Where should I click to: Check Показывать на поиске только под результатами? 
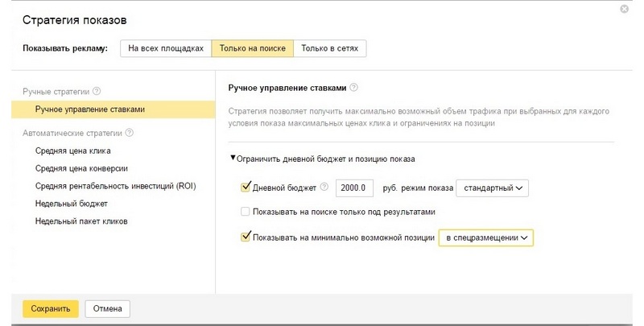click(x=246, y=212)
